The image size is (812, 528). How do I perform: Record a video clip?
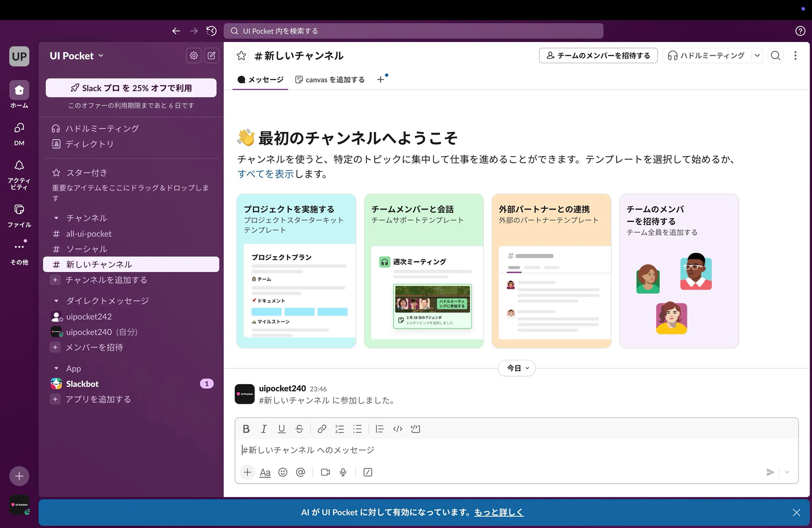325,473
